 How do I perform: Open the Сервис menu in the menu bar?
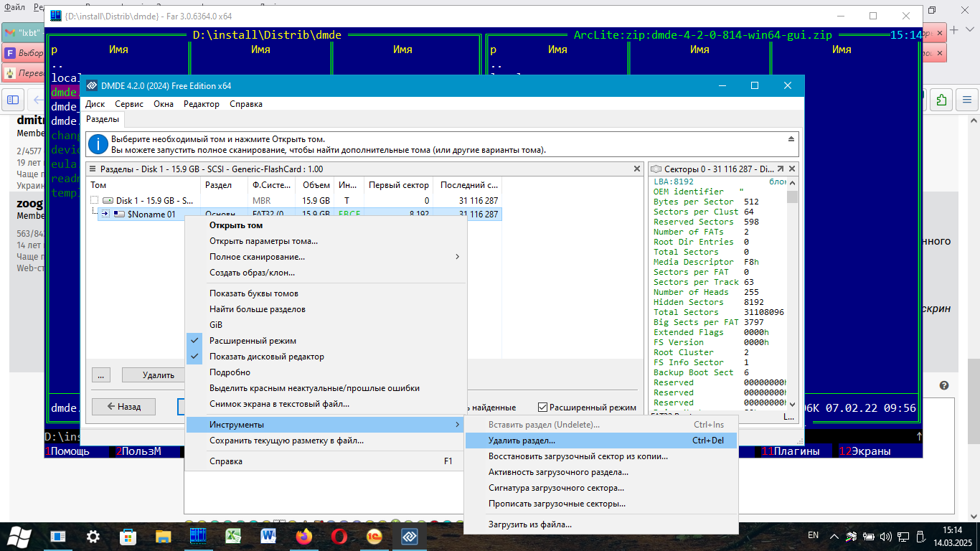(129, 104)
